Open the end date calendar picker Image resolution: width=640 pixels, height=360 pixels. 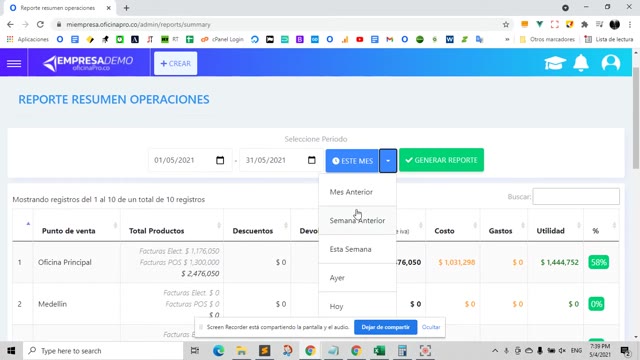[311, 160]
